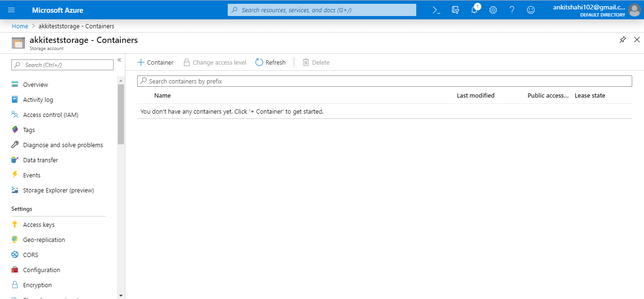
Task: Collapse the left sidebar with the chevrons
Action: click(119, 60)
